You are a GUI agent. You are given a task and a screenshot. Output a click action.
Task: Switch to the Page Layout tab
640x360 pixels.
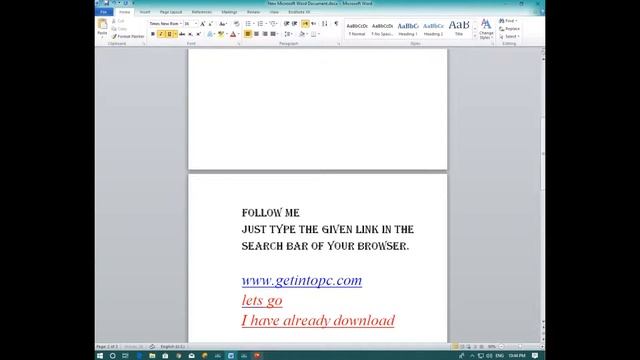pos(171,12)
